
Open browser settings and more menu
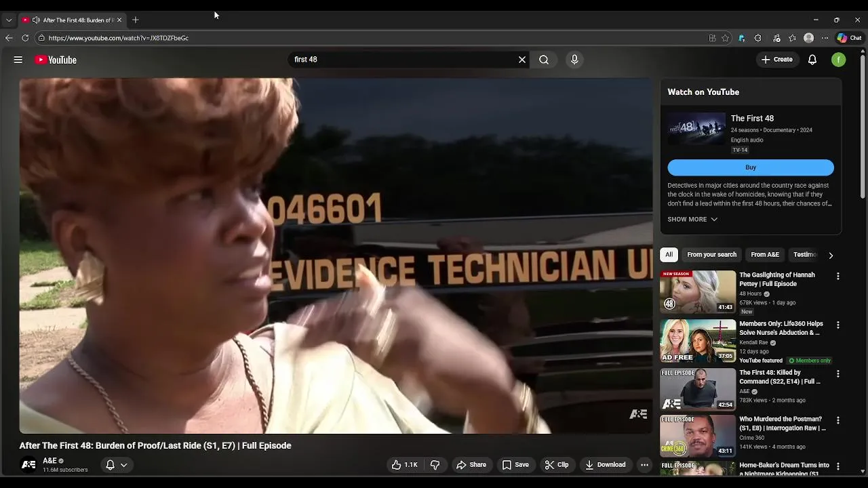click(825, 38)
